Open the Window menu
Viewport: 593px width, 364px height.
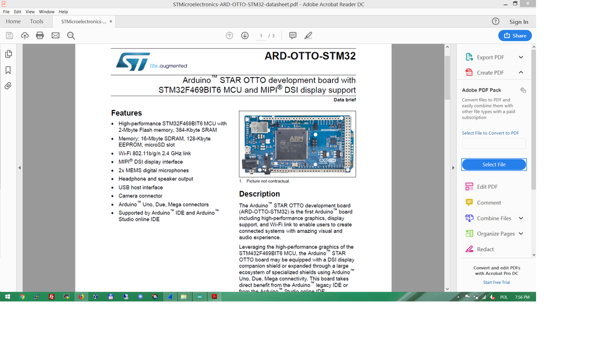tap(46, 12)
